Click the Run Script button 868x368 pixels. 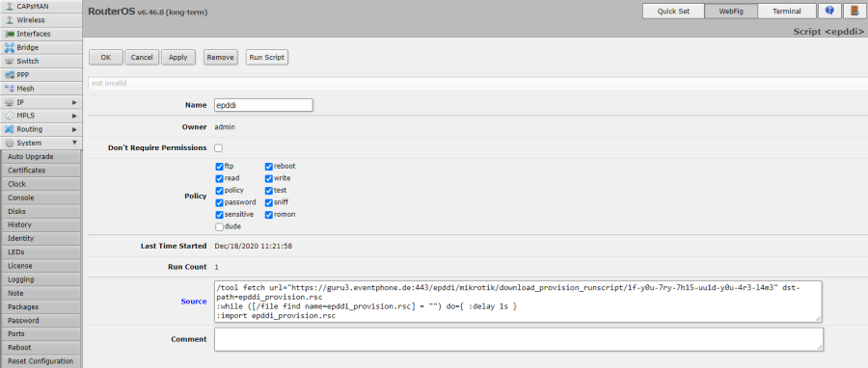(x=267, y=57)
